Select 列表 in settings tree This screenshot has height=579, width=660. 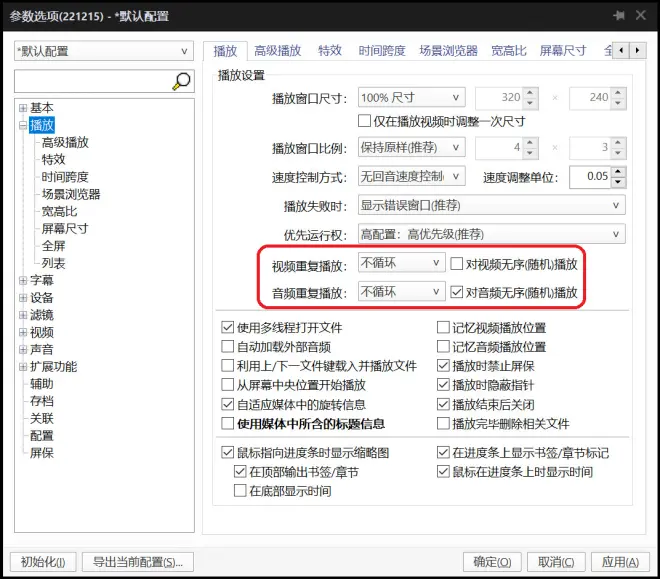pos(53,263)
